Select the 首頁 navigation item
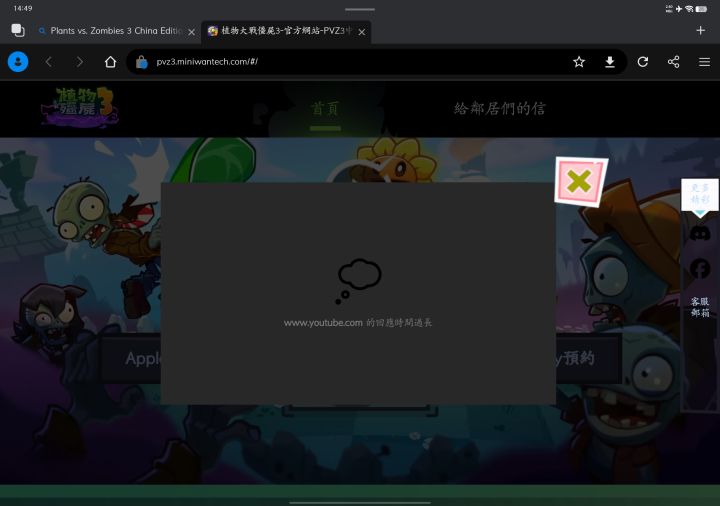 coord(325,109)
